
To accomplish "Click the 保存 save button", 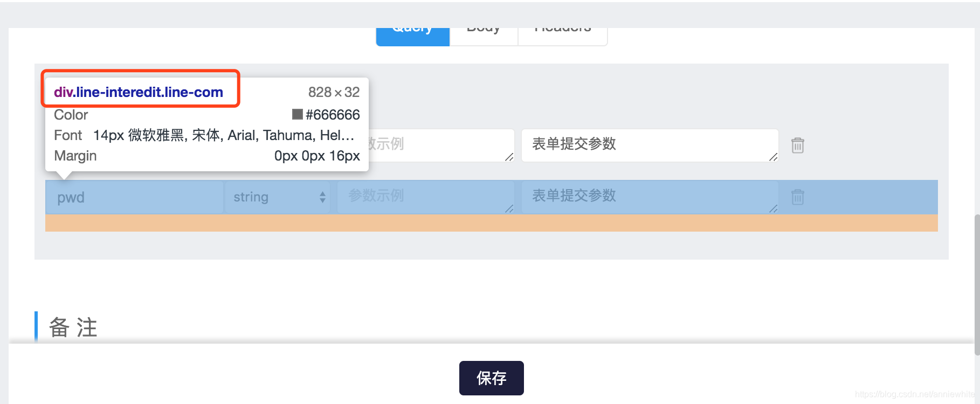I will (492, 378).
